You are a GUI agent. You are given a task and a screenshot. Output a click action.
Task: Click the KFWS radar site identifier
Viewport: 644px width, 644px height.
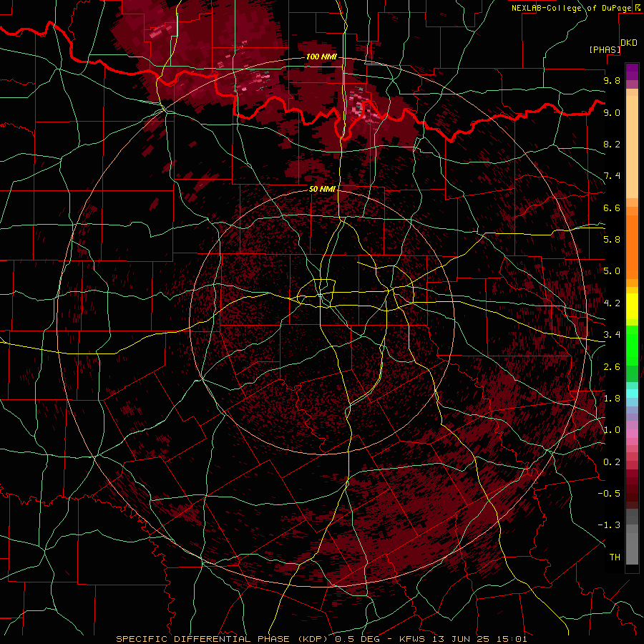[x=413, y=639]
